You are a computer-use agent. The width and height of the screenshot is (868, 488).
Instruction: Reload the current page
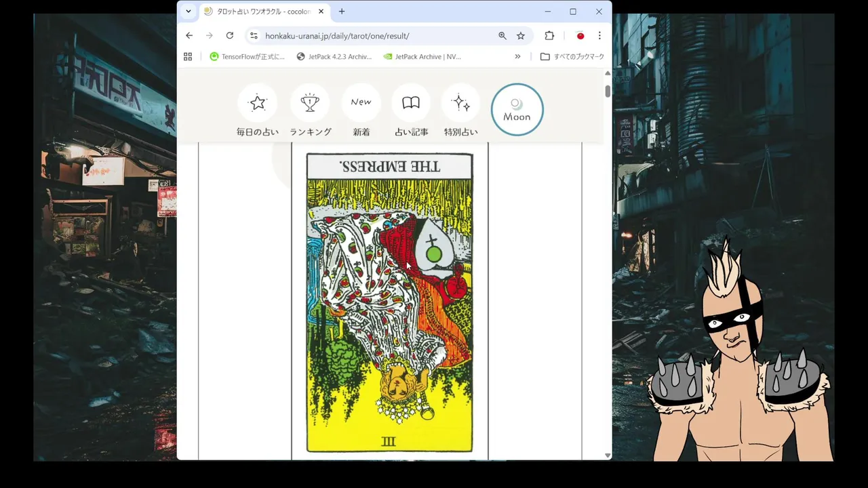tap(230, 36)
